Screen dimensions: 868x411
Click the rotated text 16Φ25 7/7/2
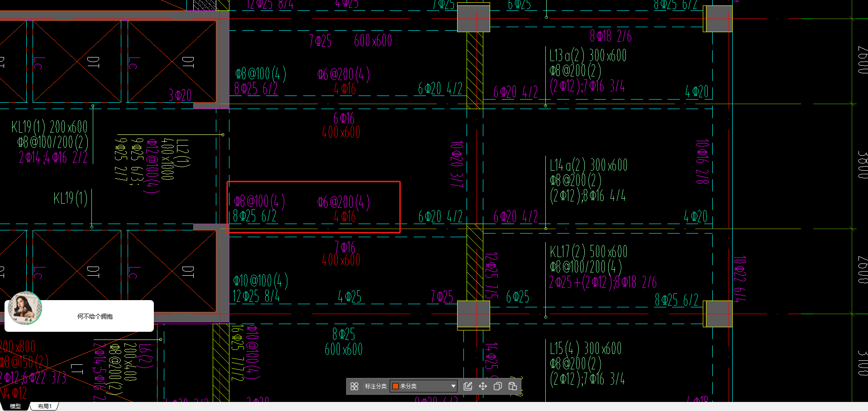pyautogui.click(x=238, y=352)
